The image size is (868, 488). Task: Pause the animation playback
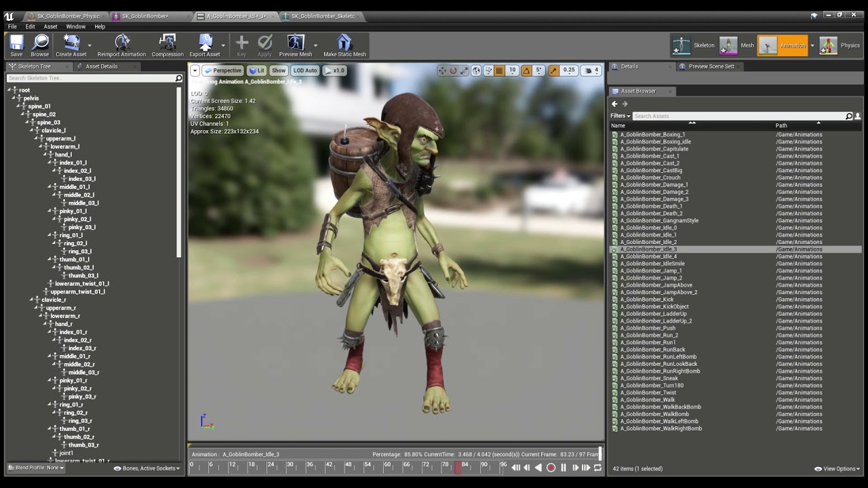tap(563, 468)
